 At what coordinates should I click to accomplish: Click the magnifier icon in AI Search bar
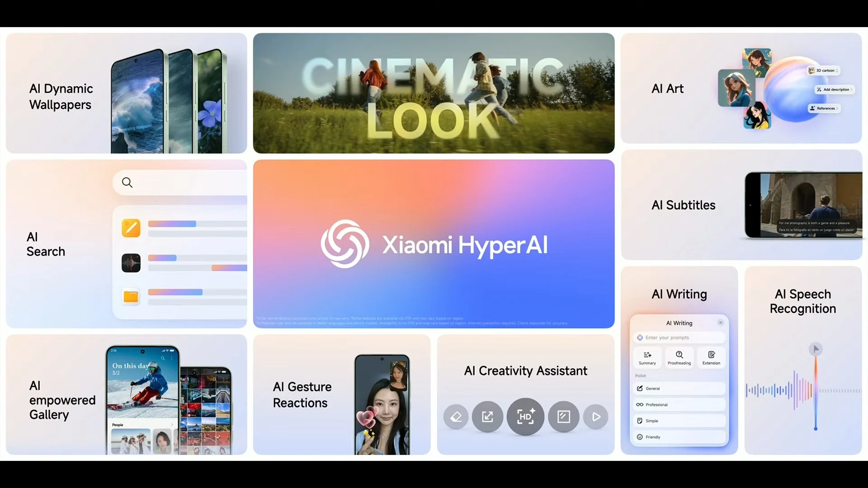(x=127, y=183)
